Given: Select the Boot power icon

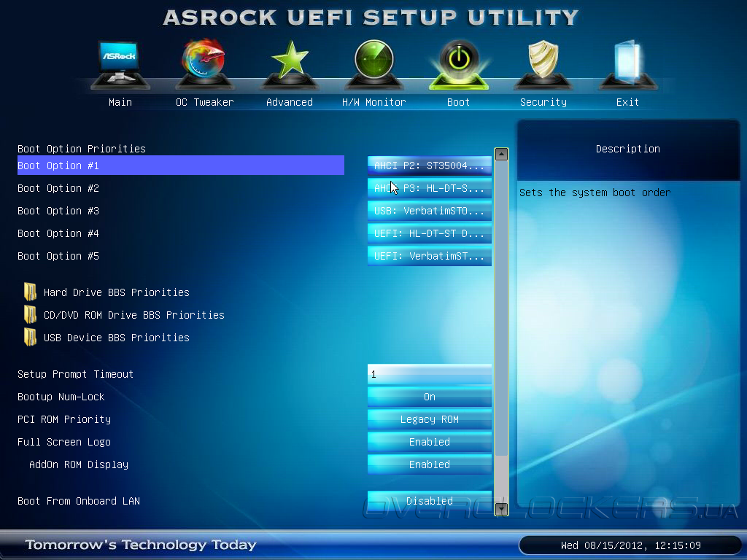Looking at the screenshot, I should coord(459,64).
